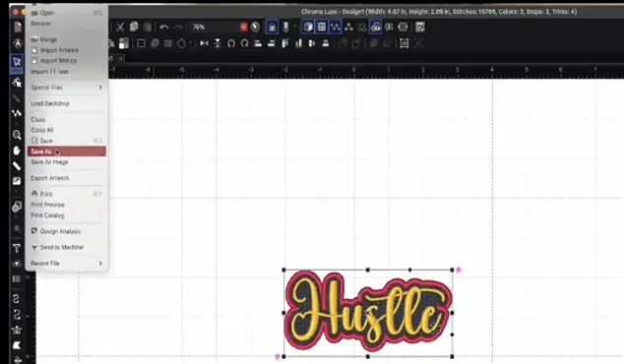This screenshot has width=624, height=364.
Task: Click the red color indicator in toolbar
Action: click(x=243, y=27)
